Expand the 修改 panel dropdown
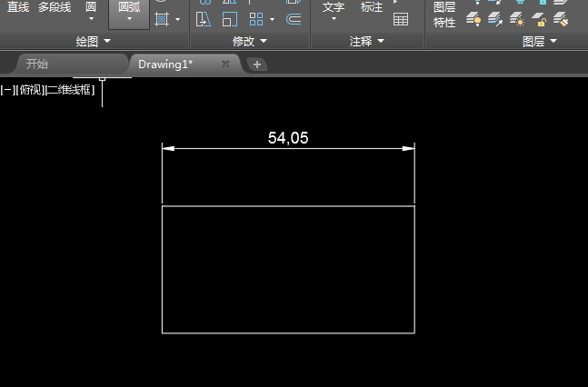 click(250, 41)
